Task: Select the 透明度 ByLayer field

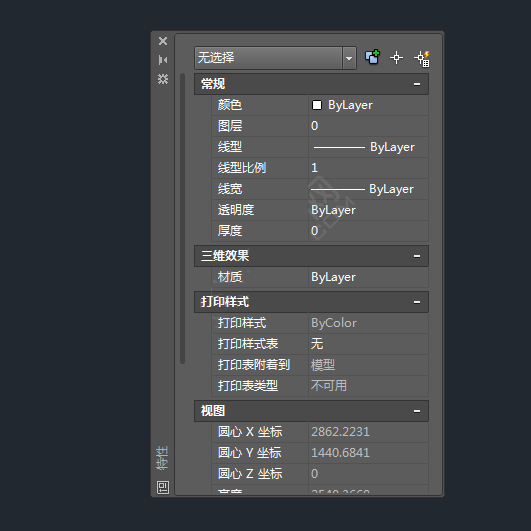Action: [x=368, y=210]
